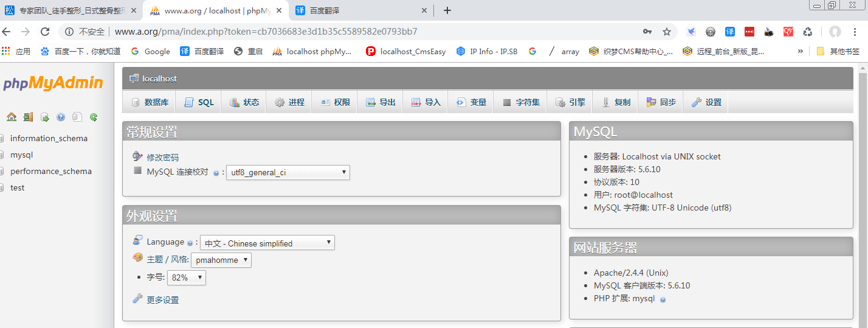Open the 82% font size dropdown

pos(187,277)
